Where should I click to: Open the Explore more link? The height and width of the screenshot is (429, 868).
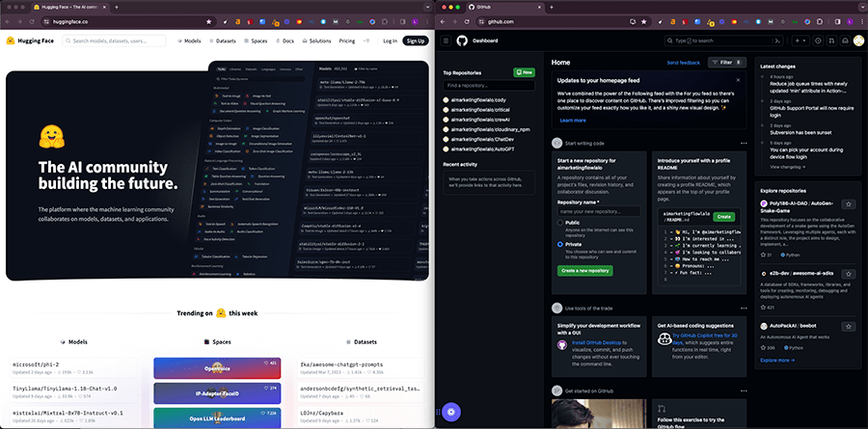point(777,360)
